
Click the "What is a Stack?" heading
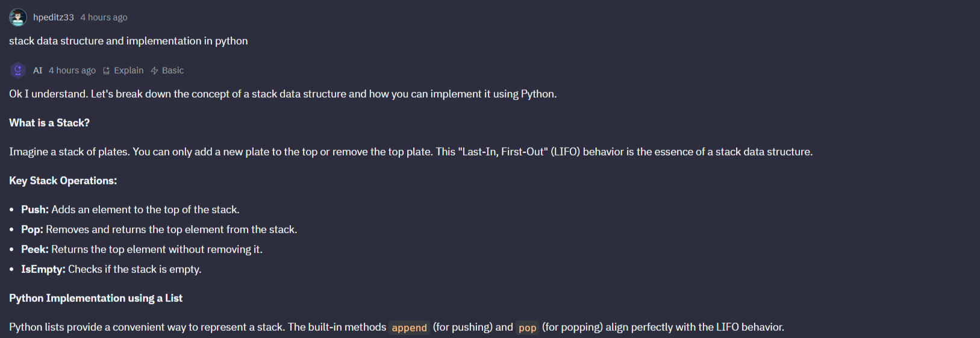[49, 123]
